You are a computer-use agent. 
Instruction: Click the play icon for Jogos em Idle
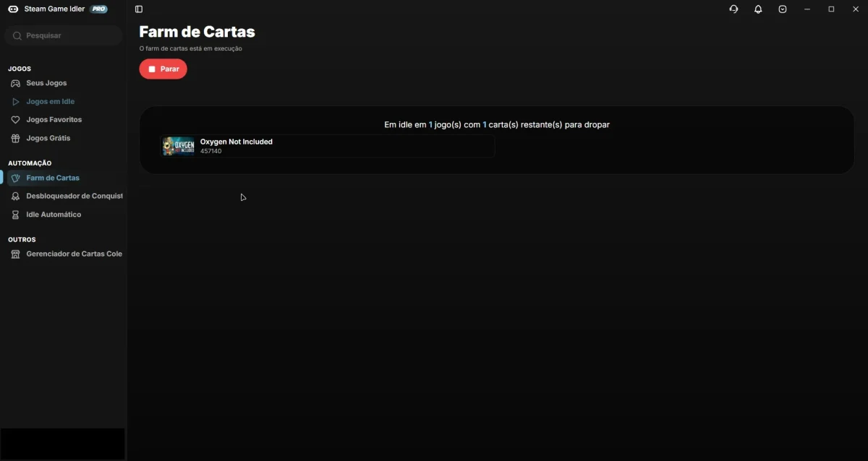pyautogui.click(x=15, y=102)
